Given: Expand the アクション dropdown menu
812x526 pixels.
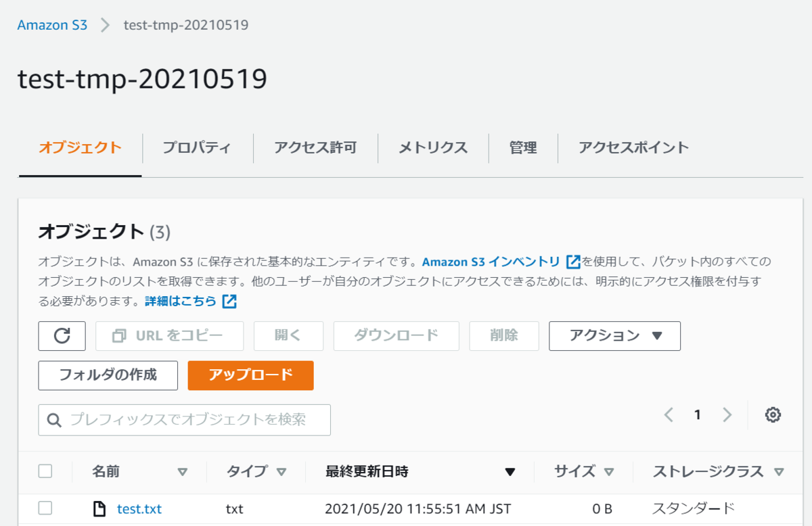Looking at the screenshot, I should click(x=614, y=336).
